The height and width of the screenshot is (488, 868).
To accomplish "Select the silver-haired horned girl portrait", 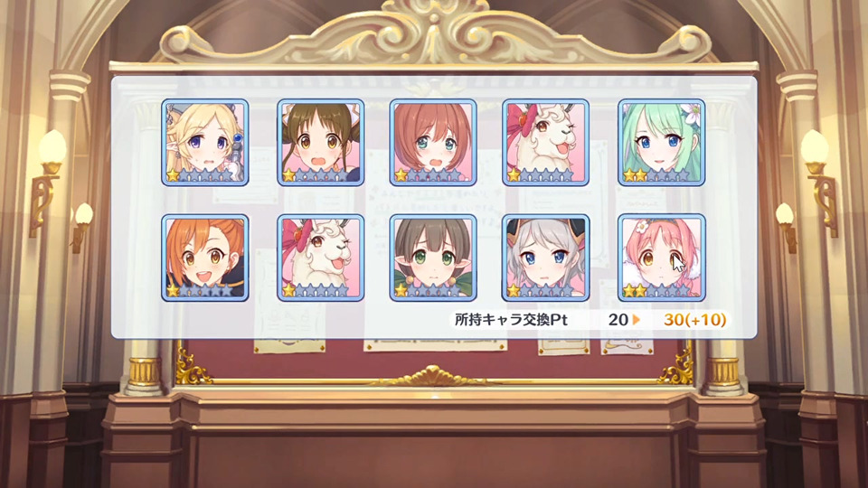I will pos(546,258).
